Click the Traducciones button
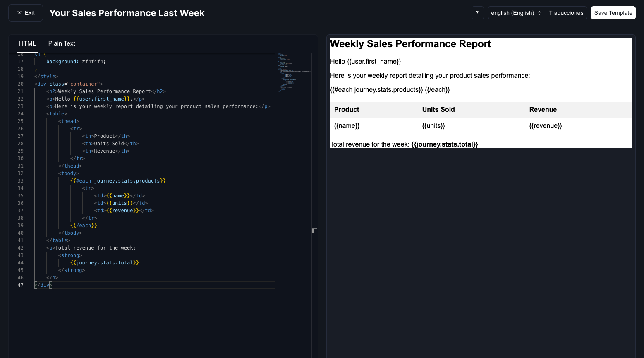The width and height of the screenshot is (644, 358). pyautogui.click(x=566, y=13)
